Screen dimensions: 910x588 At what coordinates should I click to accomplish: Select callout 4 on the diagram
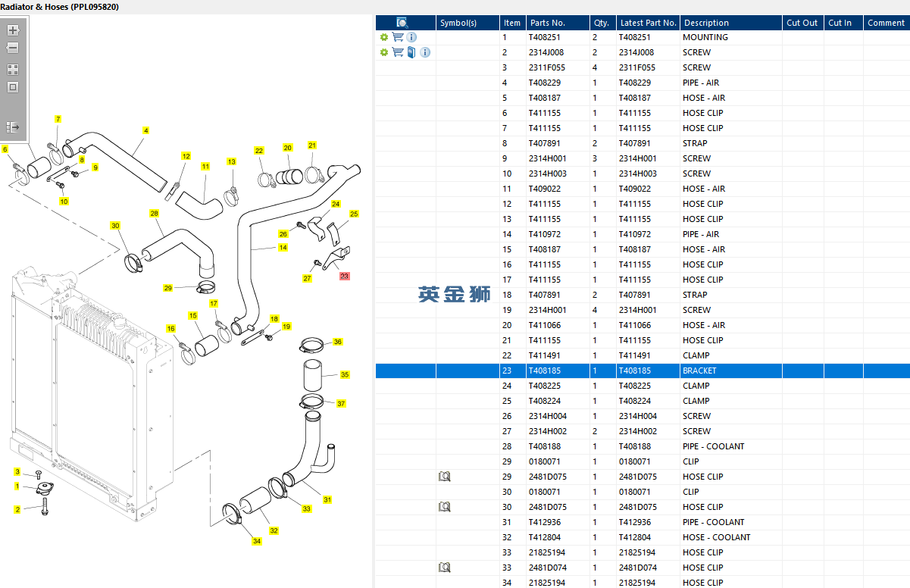click(145, 130)
